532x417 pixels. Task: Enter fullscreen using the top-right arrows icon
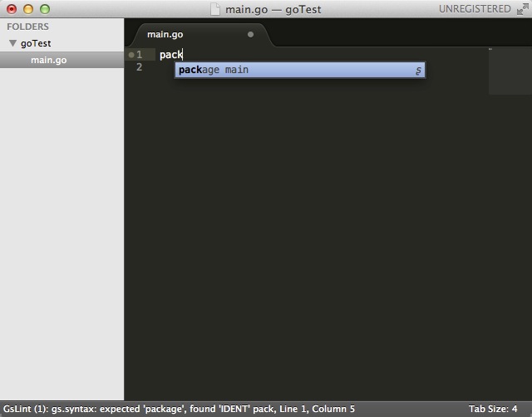(521, 9)
